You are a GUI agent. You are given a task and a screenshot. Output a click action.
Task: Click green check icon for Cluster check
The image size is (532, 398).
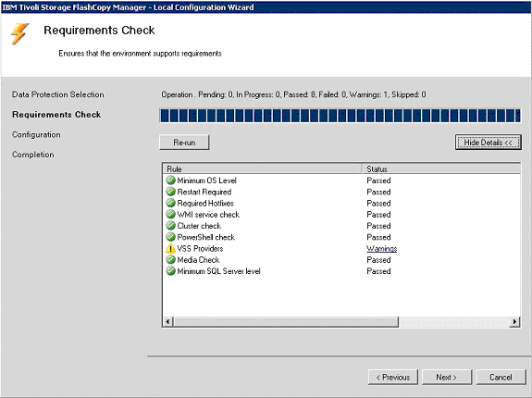tap(170, 226)
